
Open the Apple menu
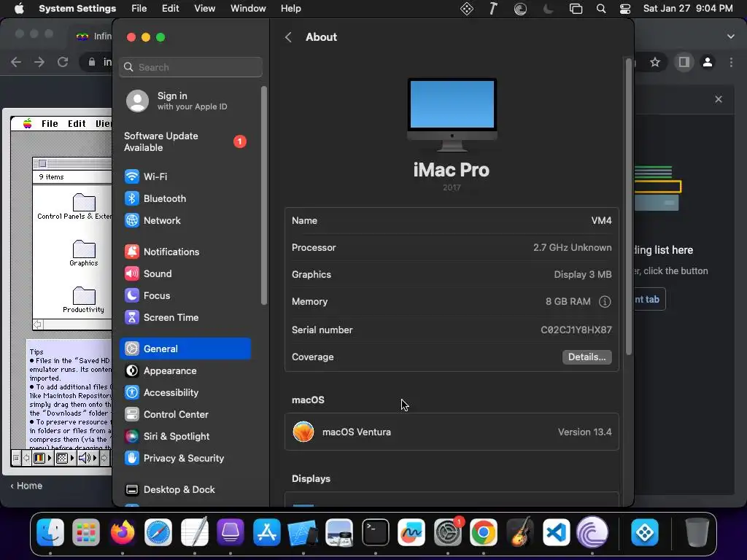pyautogui.click(x=19, y=9)
